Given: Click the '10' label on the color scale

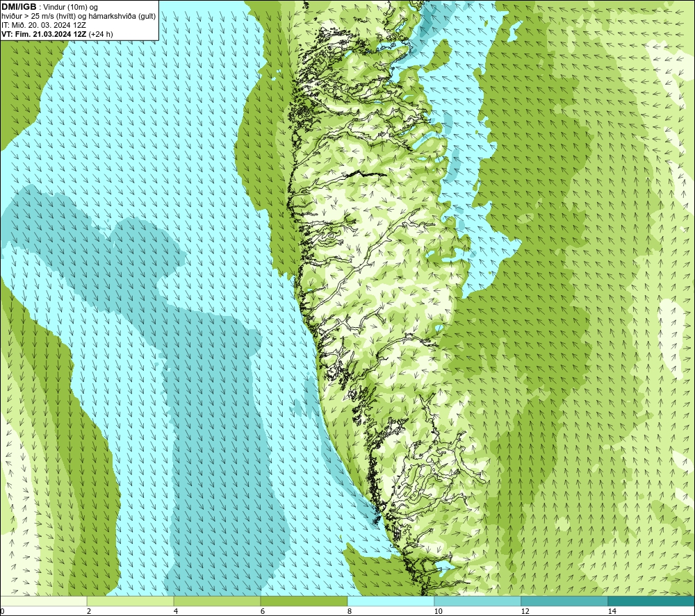Looking at the screenshot, I should pos(439,611).
